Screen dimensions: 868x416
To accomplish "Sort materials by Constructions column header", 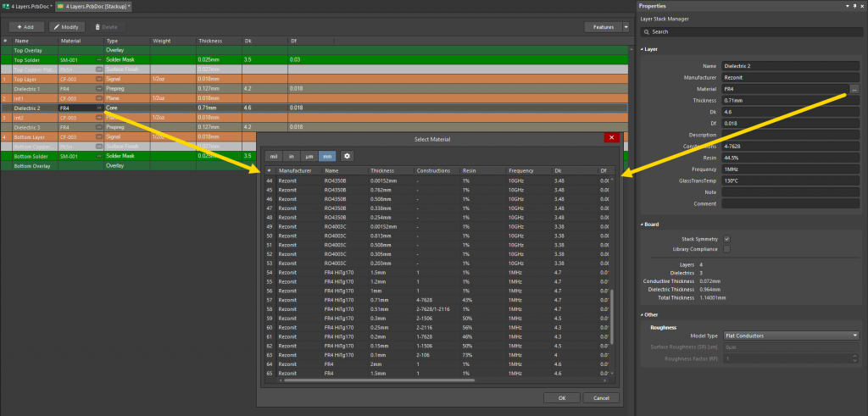I will coord(437,170).
